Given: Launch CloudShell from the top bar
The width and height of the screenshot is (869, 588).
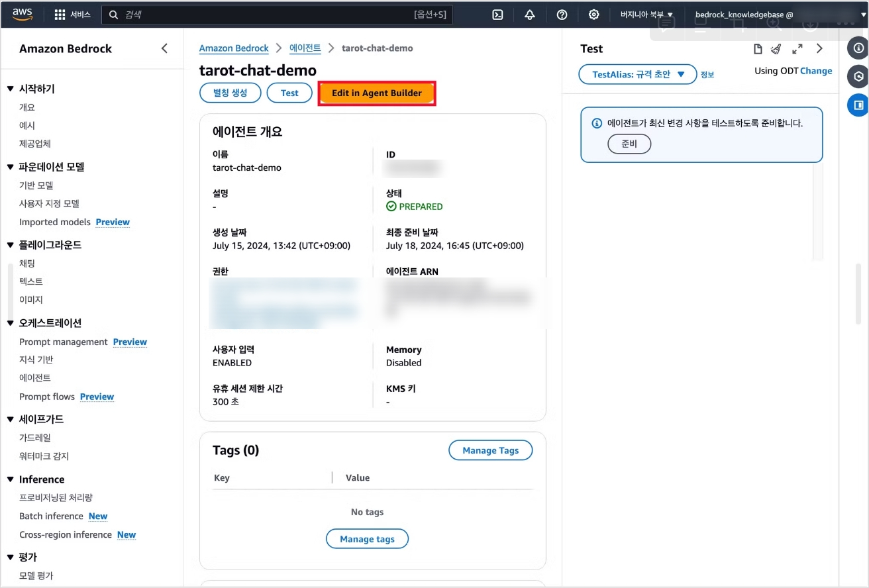Looking at the screenshot, I should tap(498, 15).
